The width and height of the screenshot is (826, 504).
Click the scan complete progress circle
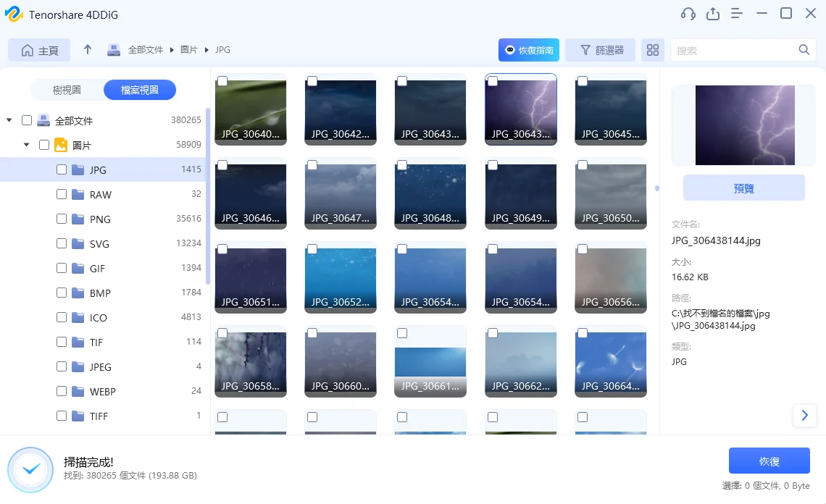[x=30, y=469]
